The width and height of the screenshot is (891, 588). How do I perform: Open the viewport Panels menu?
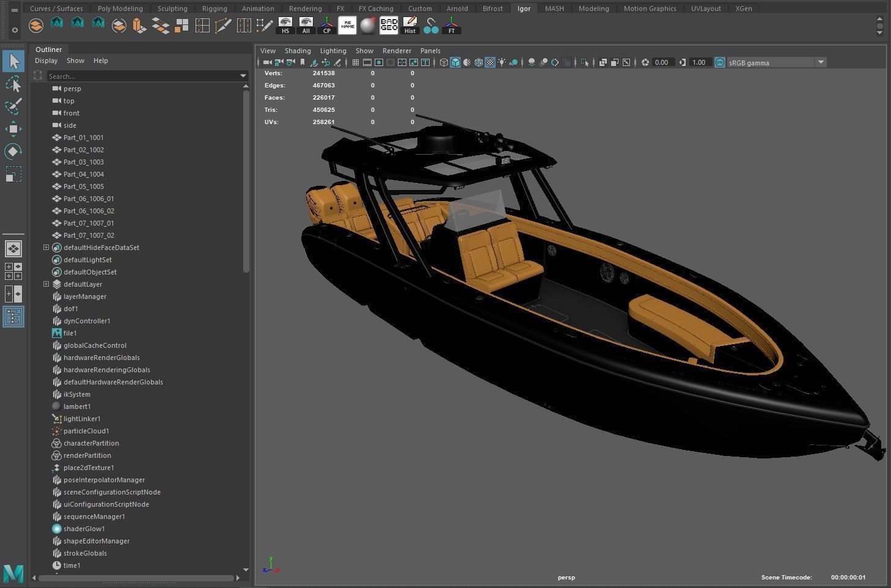pyautogui.click(x=430, y=51)
